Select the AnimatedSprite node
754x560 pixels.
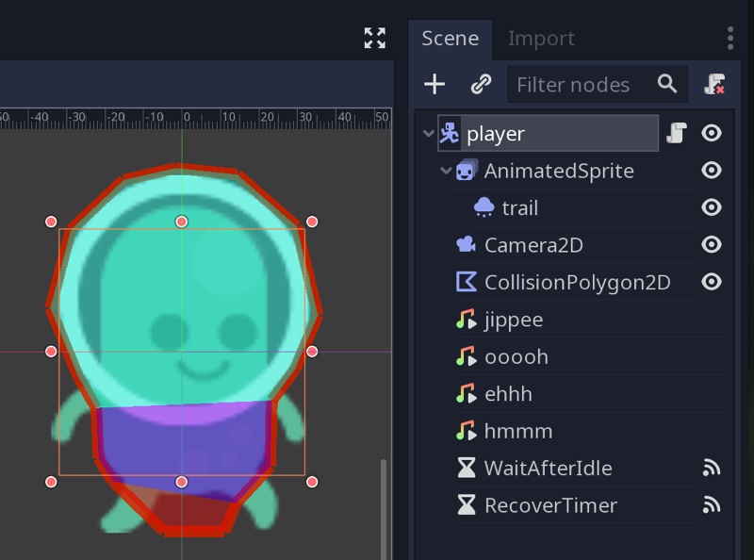click(559, 171)
